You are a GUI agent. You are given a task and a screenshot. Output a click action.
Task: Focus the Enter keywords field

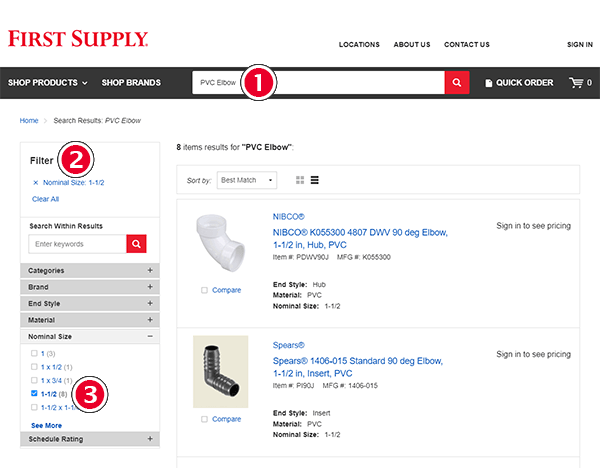(x=77, y=244)
